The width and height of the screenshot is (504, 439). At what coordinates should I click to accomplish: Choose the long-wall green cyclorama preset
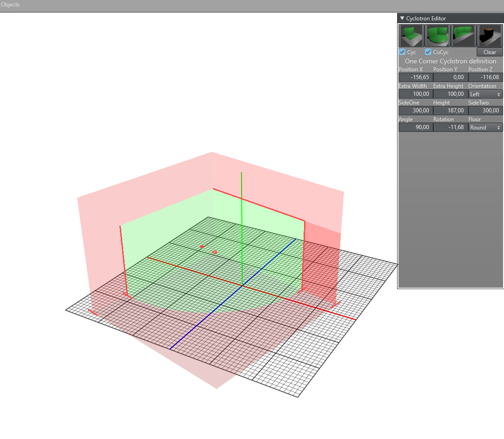pyautogui.click(x=463, y=36)
